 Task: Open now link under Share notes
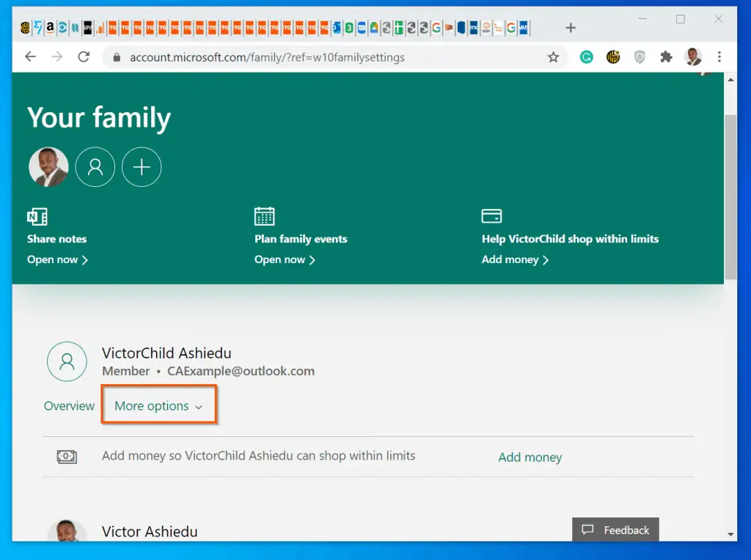[x=57, y=259]
